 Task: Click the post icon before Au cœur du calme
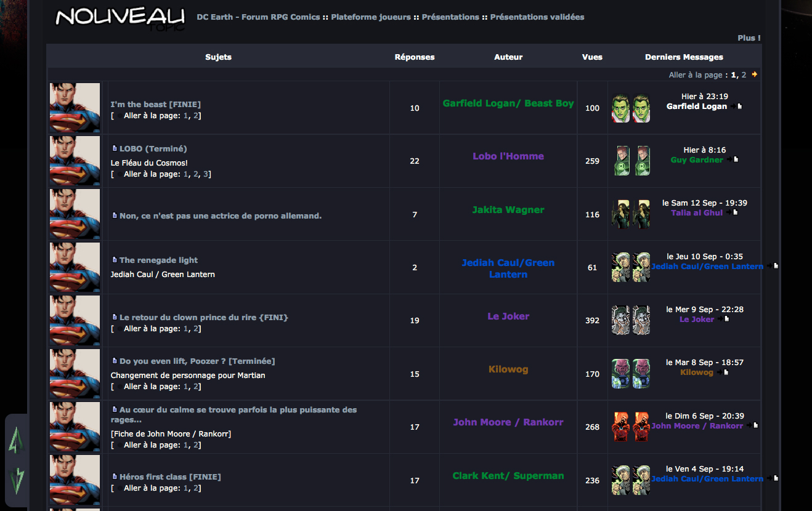tap(115, 409)
